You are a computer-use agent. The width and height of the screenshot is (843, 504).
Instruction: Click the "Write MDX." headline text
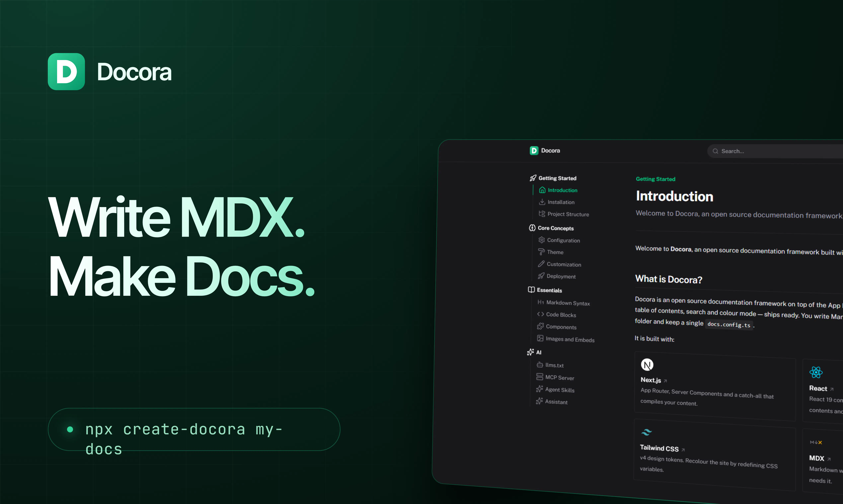point(176,217)
